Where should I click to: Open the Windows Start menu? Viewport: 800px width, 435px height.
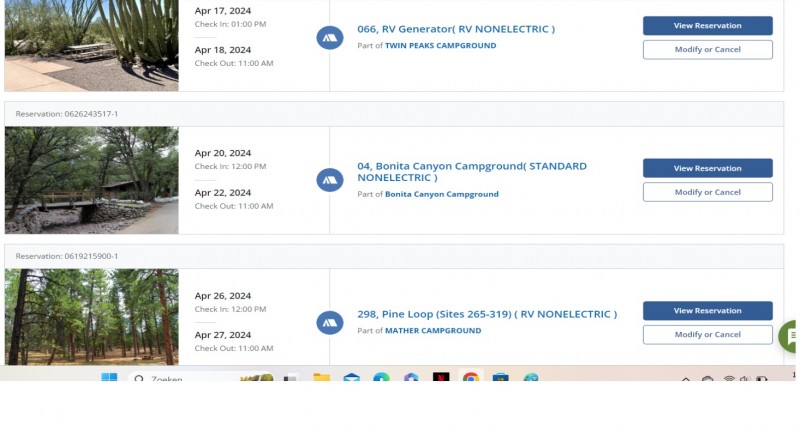pos(109,379)
